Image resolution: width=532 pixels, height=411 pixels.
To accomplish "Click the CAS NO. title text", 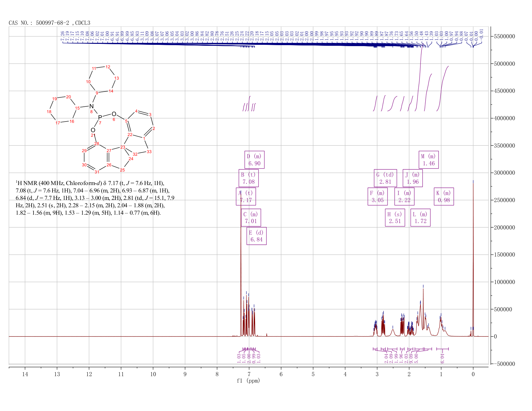I will [x=50, y=23].
